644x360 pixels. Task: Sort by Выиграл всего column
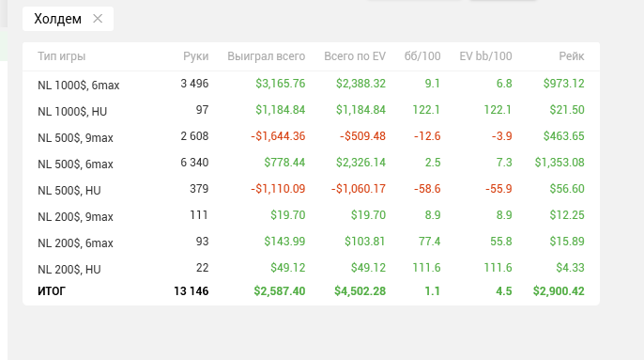(x=267, y=56)
